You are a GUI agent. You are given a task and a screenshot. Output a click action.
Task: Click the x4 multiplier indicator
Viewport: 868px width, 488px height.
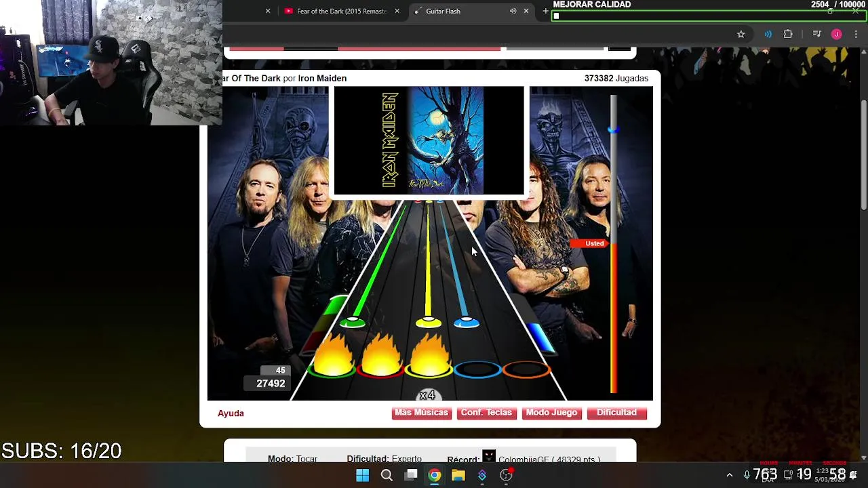pyautogui.click(x=427, y=395)
